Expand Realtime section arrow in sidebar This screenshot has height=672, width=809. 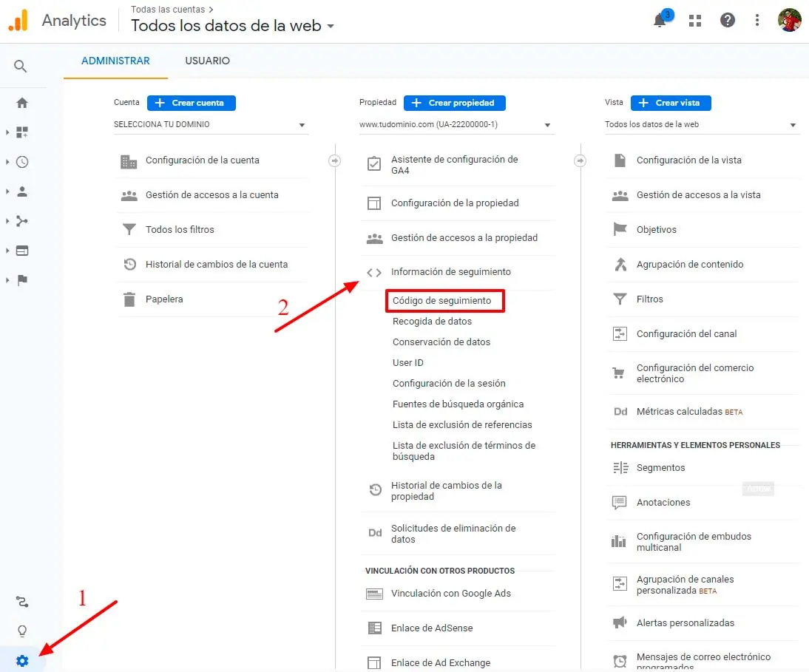[7, 162]
